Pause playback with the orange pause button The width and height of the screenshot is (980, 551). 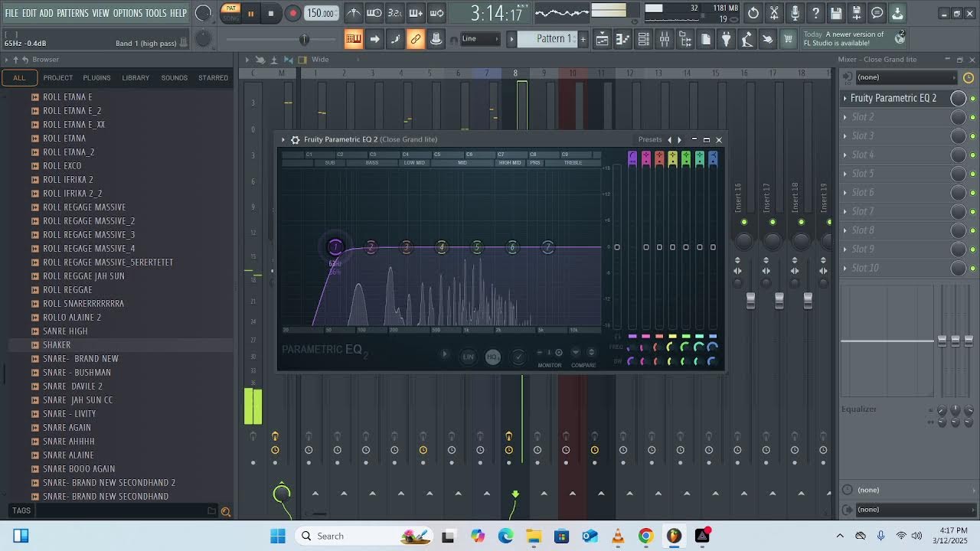pyautogui.click(x=250, y=14)
